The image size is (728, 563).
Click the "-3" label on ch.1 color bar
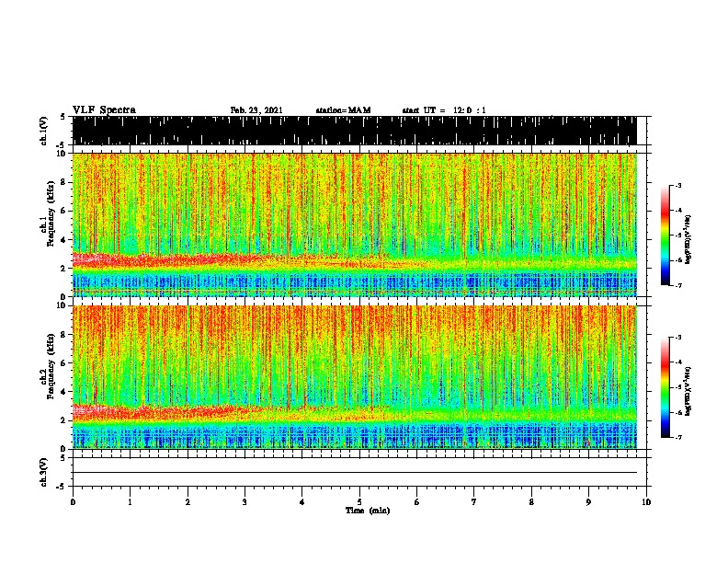pos(678,186)
